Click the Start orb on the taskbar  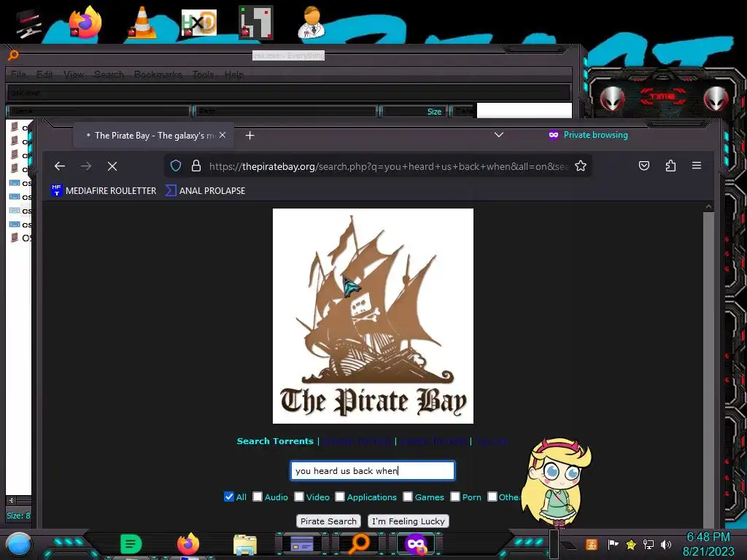tap(19, 544)
